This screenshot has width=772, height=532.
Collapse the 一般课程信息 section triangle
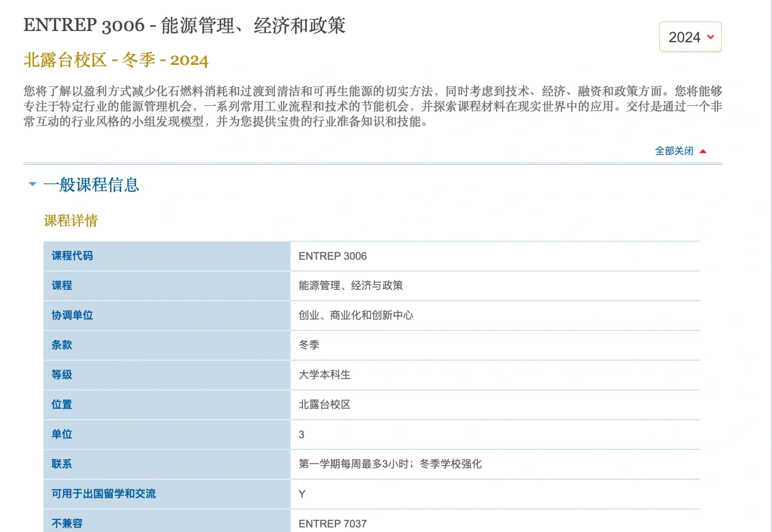click(33, 184)
